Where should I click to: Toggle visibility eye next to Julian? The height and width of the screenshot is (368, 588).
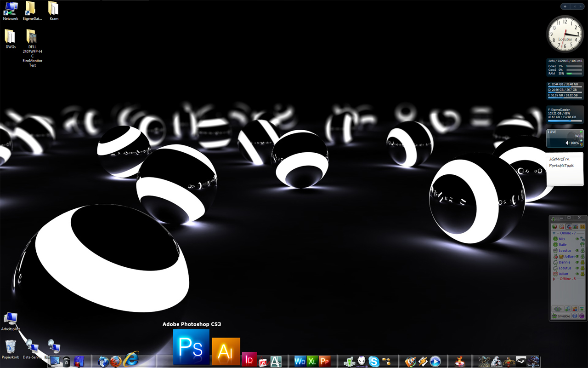click(x=577, y=274)
